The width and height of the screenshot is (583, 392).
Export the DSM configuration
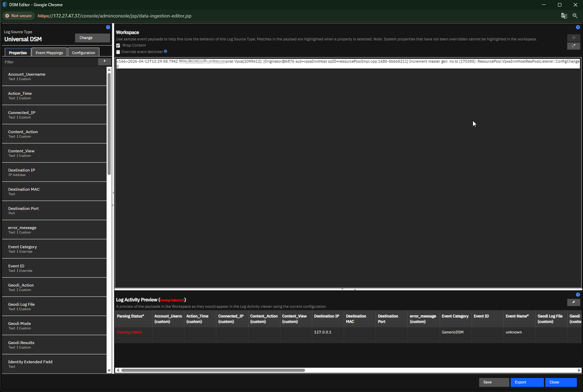click(x=527, y=382)
